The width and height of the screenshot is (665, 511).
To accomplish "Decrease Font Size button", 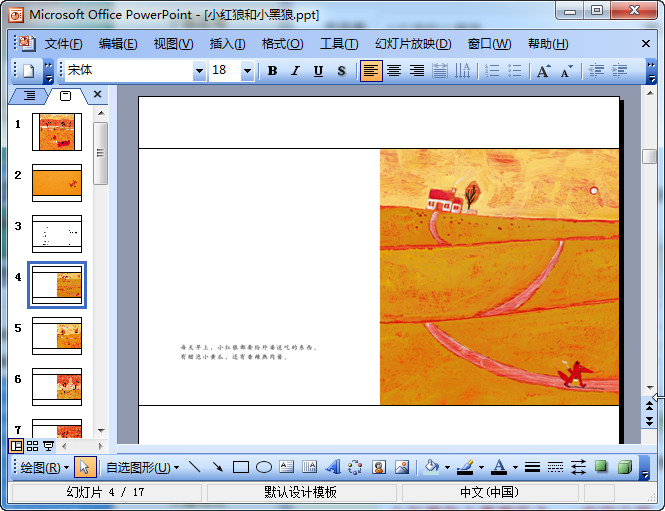I will [567, 71].
